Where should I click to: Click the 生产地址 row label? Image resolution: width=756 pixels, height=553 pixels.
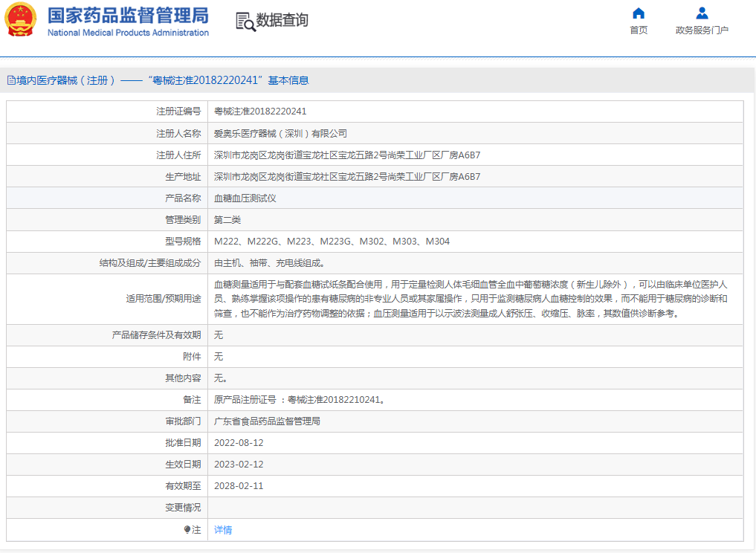(183, 176)
